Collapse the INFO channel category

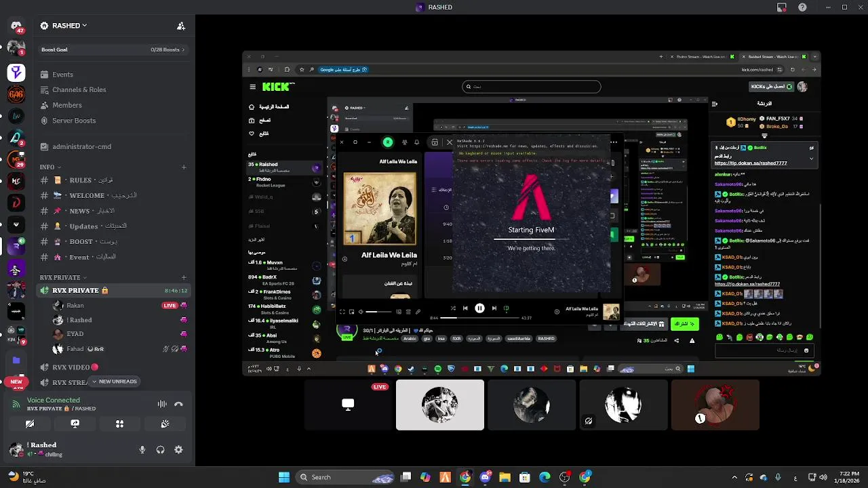pos(50,167)
